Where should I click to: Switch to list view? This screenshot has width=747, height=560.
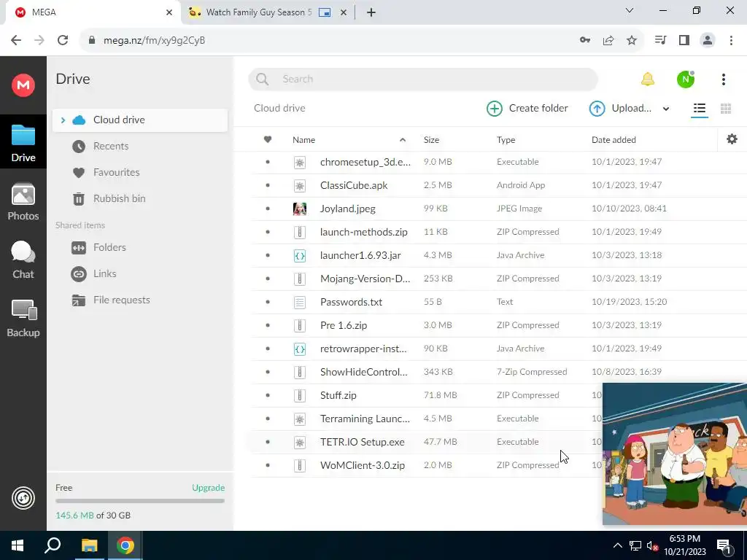[x=700, y=108]
